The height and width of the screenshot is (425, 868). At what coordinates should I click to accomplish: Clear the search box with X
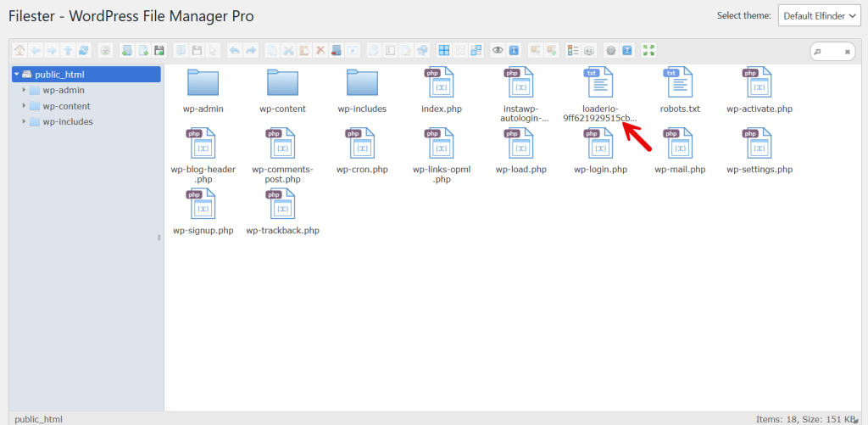point(847,52)
